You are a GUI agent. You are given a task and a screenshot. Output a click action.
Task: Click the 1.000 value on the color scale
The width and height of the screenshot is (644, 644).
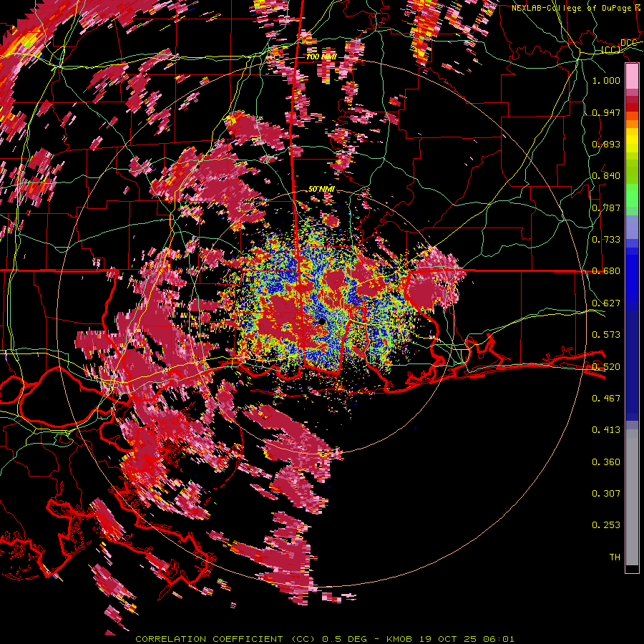[606, 80]
